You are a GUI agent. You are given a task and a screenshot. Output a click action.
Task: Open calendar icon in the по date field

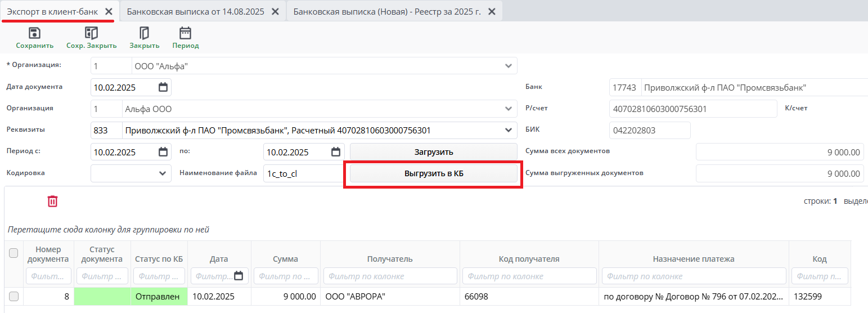[336, 151]
